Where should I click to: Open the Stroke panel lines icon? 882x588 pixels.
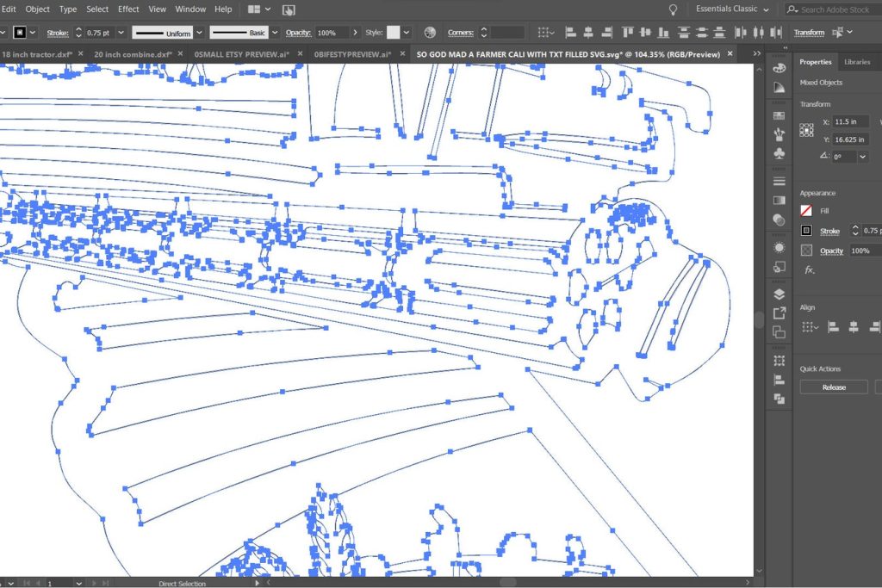[779, 181]
